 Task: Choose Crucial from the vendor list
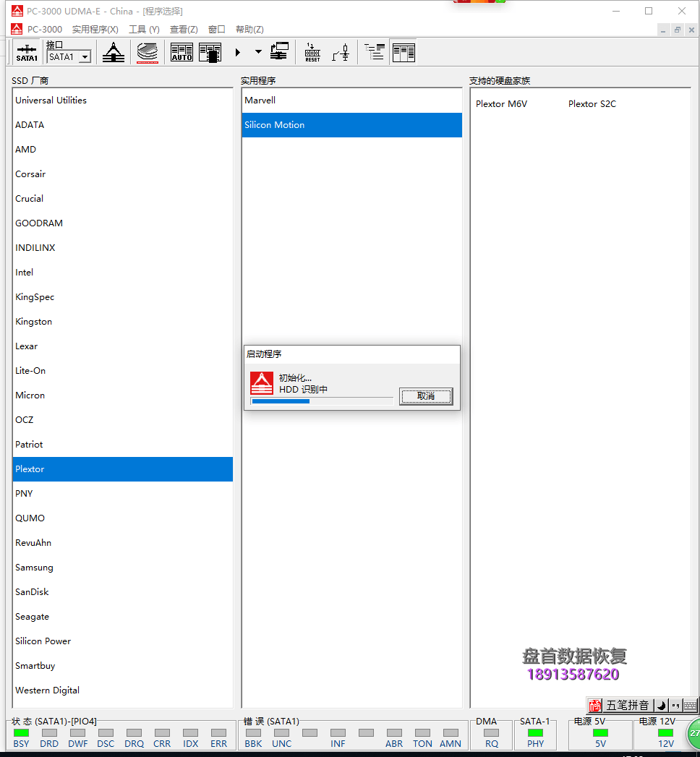(123, 198)
